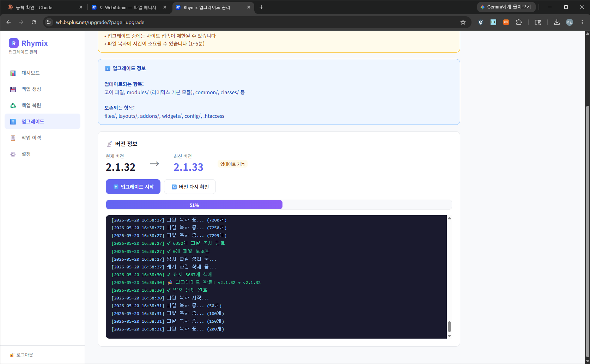Open 설정 in sidebar
This screenshot has width=590, height=364.
coord(42,154)
